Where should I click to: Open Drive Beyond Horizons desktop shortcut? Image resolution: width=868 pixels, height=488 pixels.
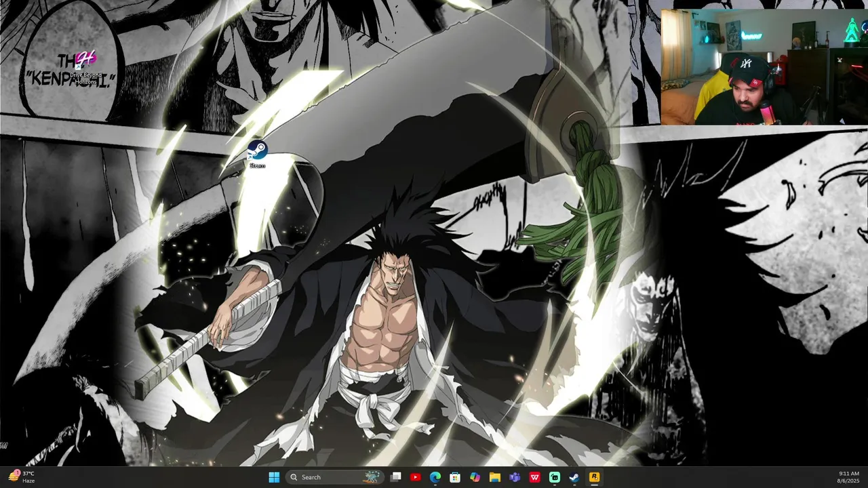pos(86,68)
